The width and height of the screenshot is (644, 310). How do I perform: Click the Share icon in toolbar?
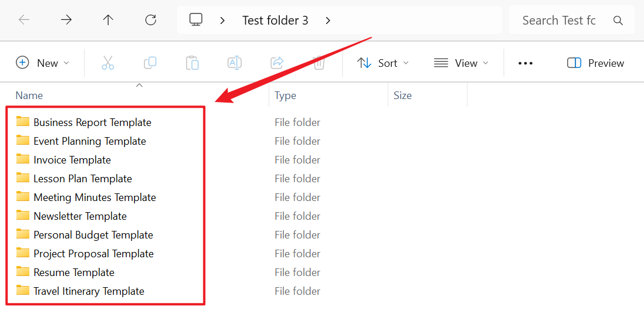pyautogui.click(x=277, y=63)
